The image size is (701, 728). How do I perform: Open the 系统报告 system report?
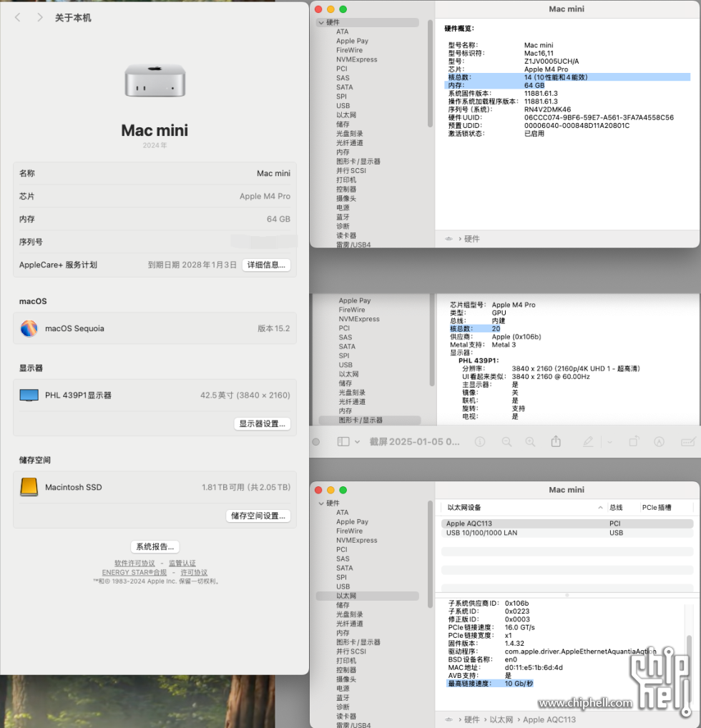(x=155, y=546)
